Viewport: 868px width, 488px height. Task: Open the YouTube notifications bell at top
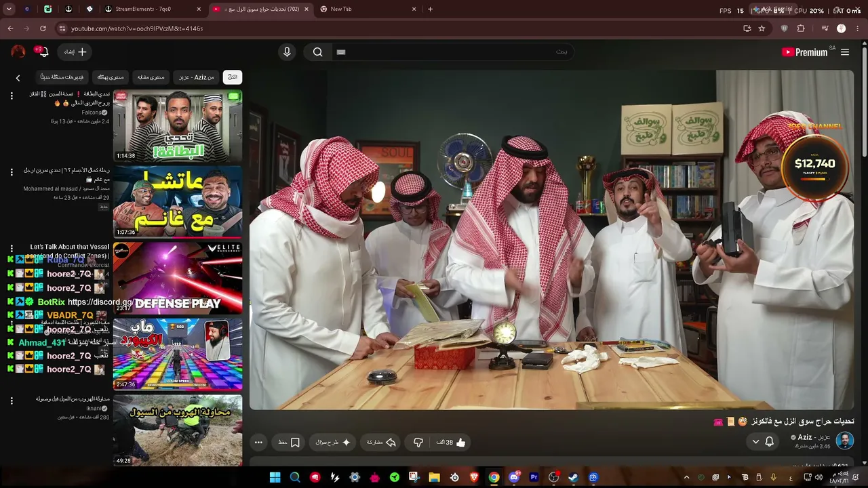(x=43, y=52)
